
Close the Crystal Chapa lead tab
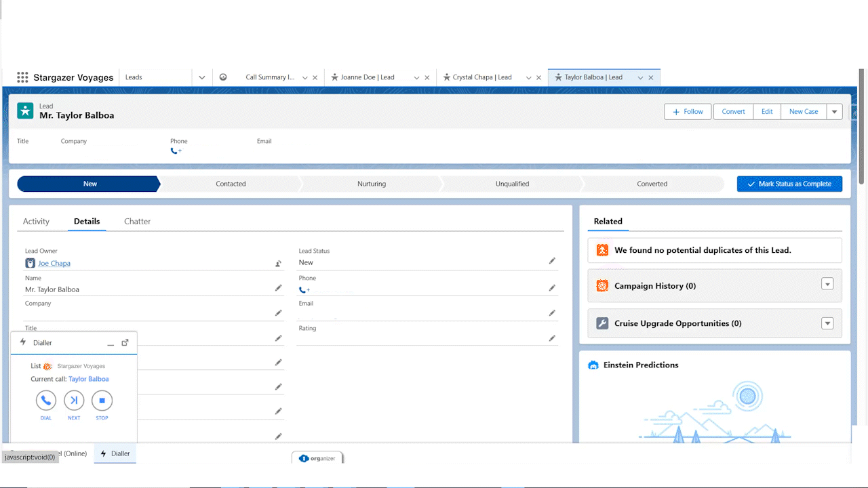(539, 78)
